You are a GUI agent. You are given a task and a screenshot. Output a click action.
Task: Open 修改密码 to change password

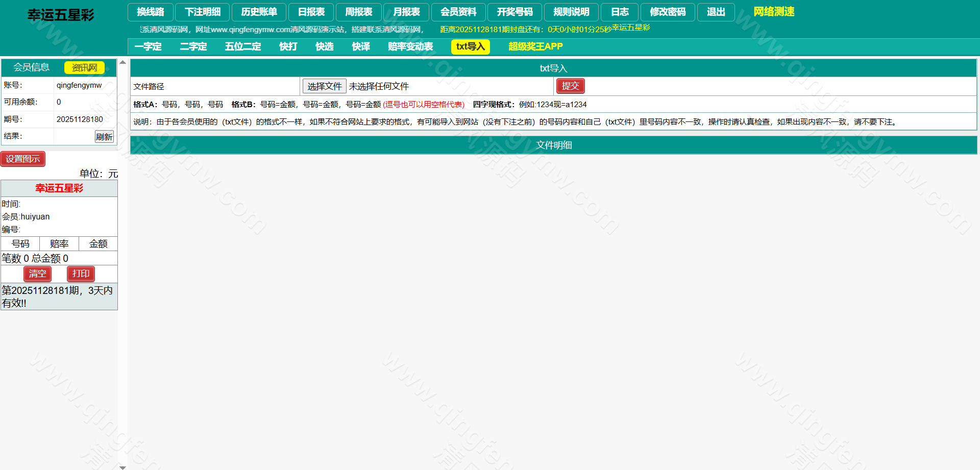coord(668,12)
